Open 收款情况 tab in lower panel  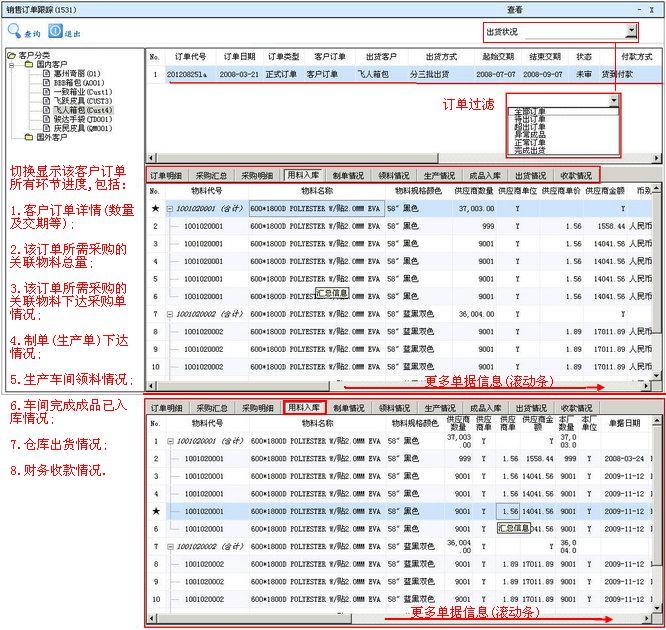[576, 408]
